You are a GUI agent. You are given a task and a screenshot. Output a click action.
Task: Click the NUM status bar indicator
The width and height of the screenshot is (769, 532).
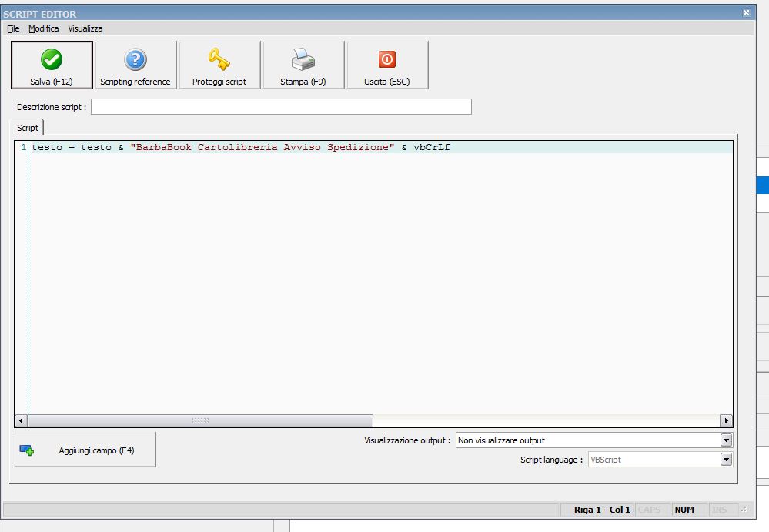pyautogui.click(x=684, y=510)
